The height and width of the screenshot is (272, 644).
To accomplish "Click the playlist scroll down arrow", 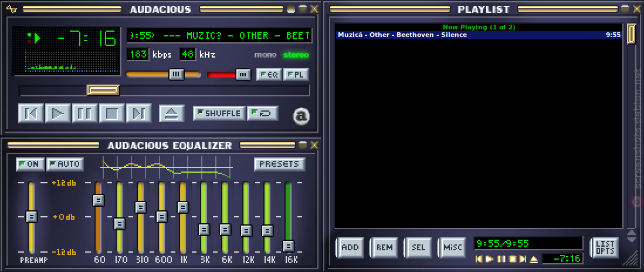I will pos(632,239).
